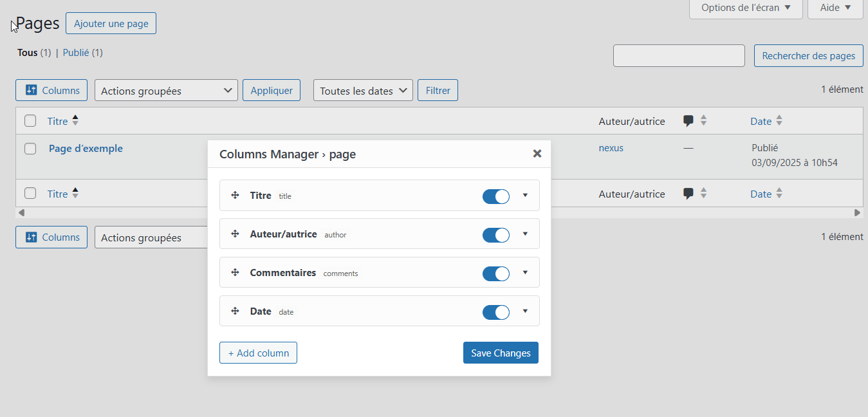Image resolution: width=868 pixels, height=417 pixels.
Task: Check the select-all checkbox in table header
Action: pyautogui.click(x=30, y=120)
